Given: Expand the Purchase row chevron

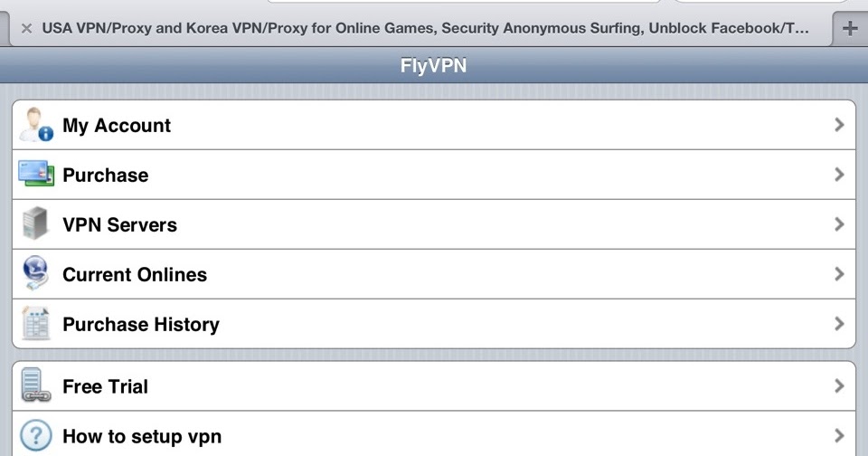Looking at the screenshot, I should point(839,175).
